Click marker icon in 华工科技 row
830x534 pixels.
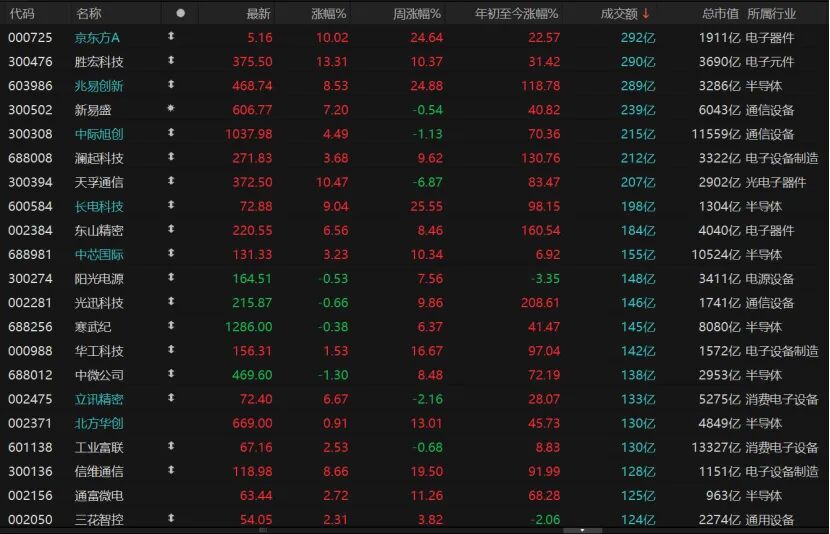click(171, 349)
